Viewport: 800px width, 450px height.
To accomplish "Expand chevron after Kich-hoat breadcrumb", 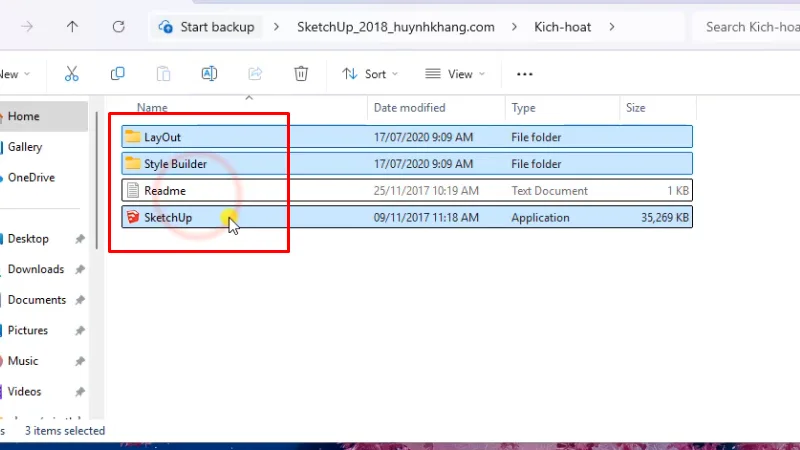I will 612,27.
